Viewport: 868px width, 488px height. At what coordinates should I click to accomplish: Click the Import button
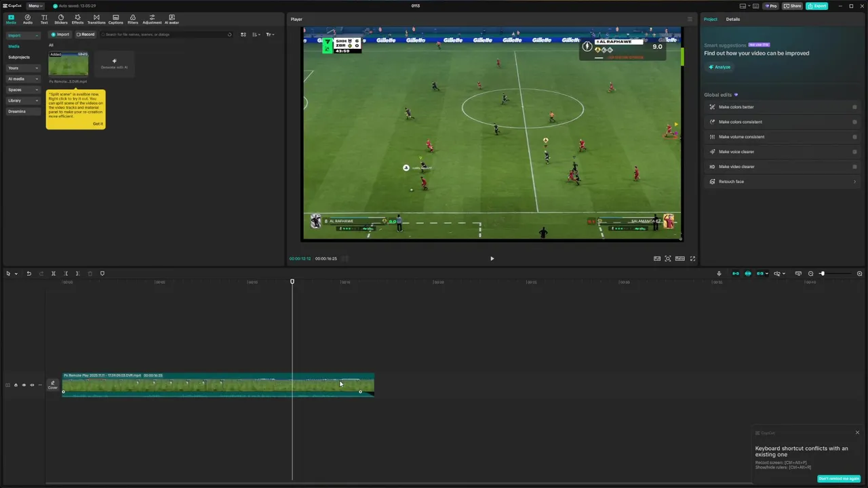60,35
